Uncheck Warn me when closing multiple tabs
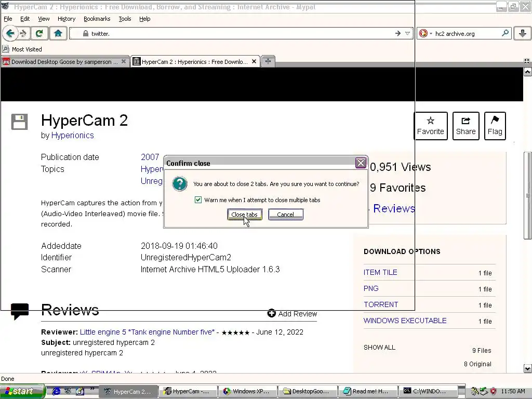Viewport: 532px width, 399px height. [x=198, y=200]
